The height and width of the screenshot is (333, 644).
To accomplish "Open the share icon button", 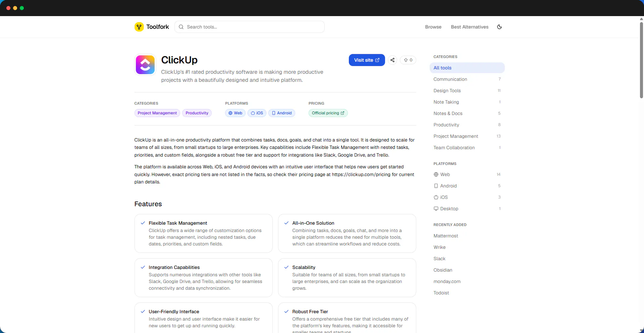I will click(392, 60).
